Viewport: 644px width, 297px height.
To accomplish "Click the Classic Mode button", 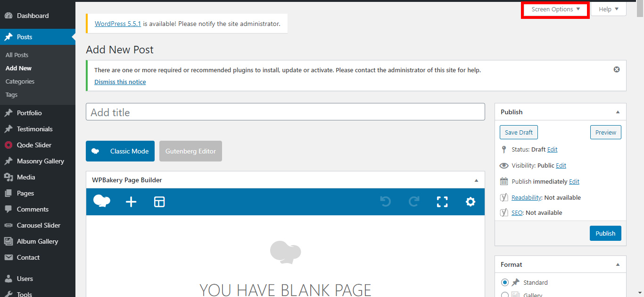I will coord(120,151).
